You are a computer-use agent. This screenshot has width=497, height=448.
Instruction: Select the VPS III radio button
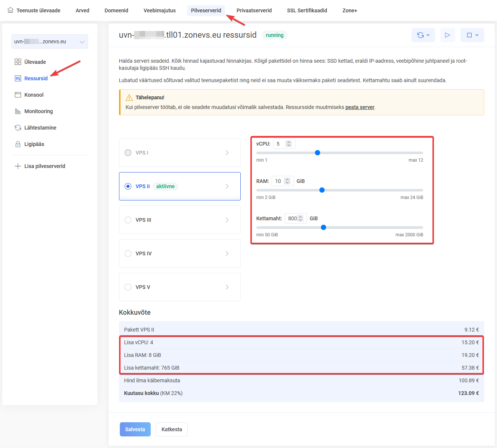[x=128, y=220]
